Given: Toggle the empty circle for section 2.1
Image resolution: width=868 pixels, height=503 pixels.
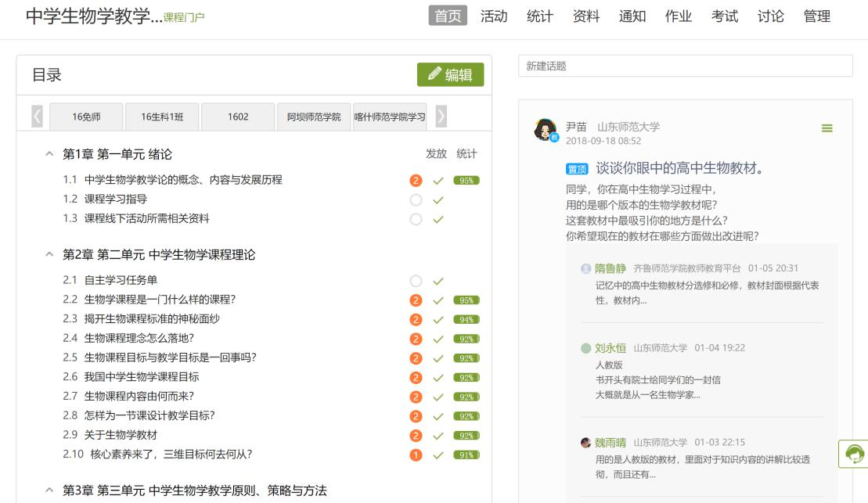Looking at the screenshot, I should click(x=416, y=281).
